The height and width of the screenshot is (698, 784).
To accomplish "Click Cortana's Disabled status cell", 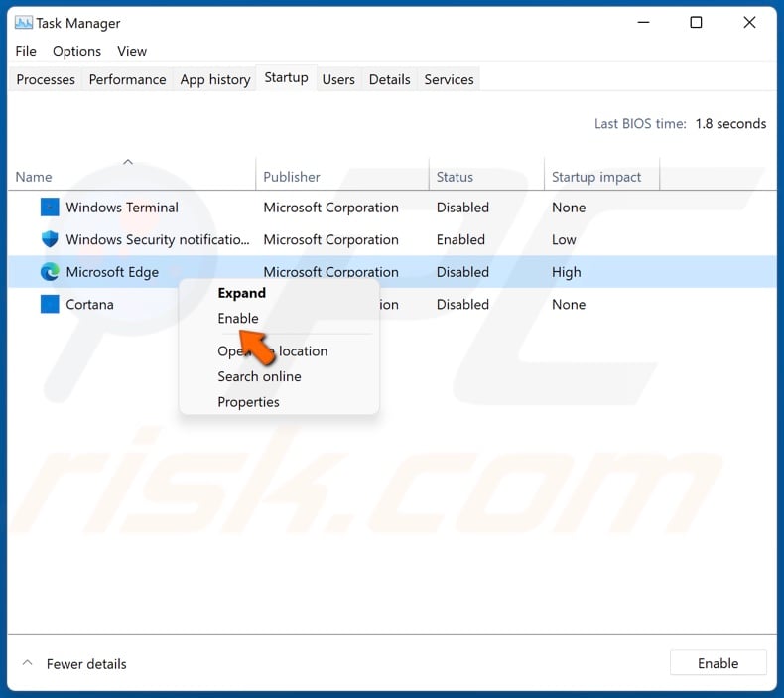I will pos(462,304).
